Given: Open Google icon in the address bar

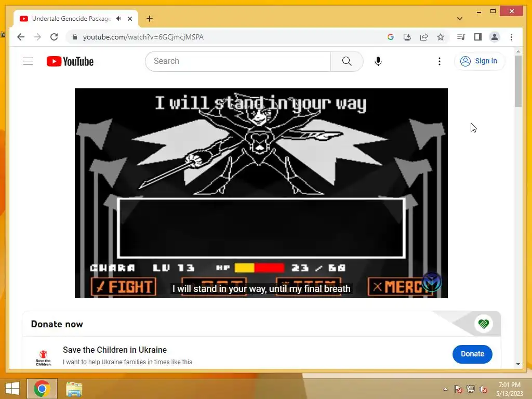Looking at the screenshot, I should [x=391, y=37].
